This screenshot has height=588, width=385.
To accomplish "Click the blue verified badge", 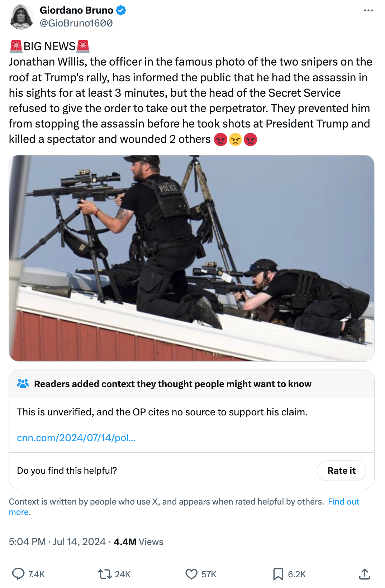I will click(121, 10).
